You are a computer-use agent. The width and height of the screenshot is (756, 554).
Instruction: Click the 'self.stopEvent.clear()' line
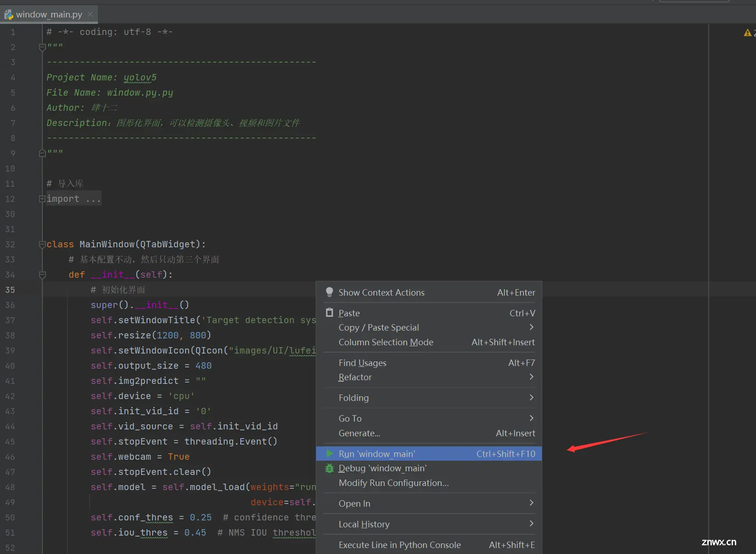point(151,472)
